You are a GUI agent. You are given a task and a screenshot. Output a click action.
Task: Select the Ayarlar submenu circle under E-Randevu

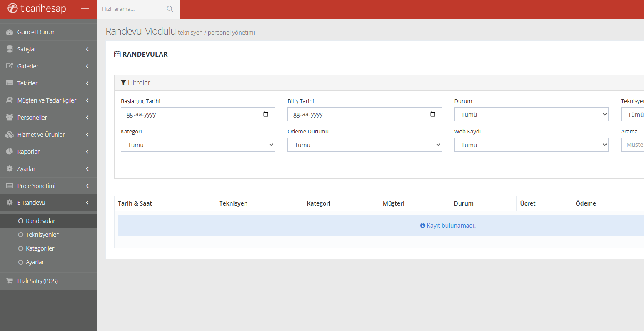21,262
